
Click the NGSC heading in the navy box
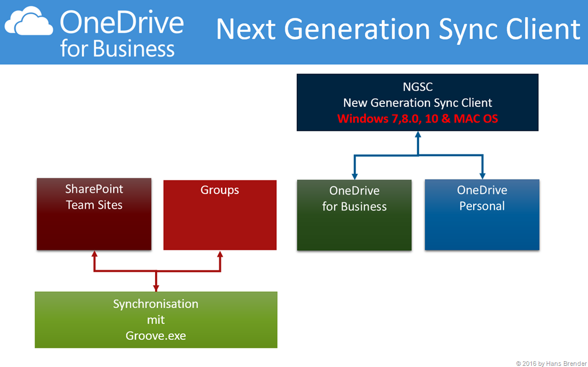pyautogui.click(x=417, y=87)
